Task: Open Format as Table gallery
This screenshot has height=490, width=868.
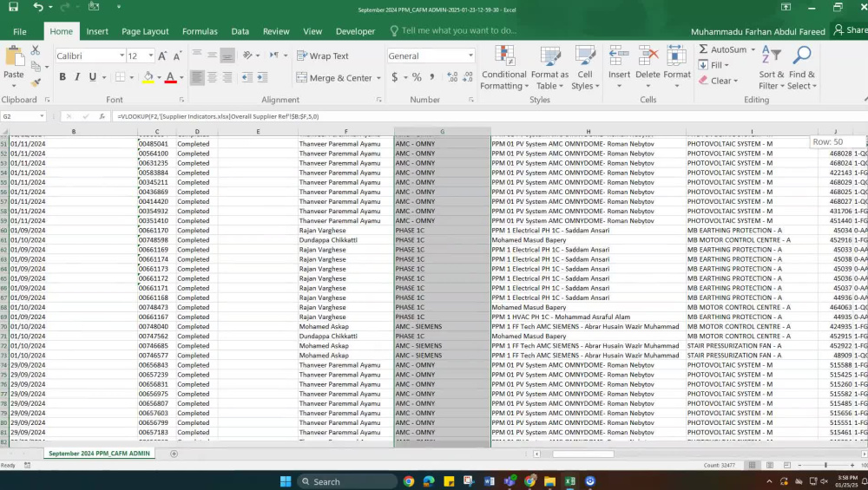Action: (549, 68)
